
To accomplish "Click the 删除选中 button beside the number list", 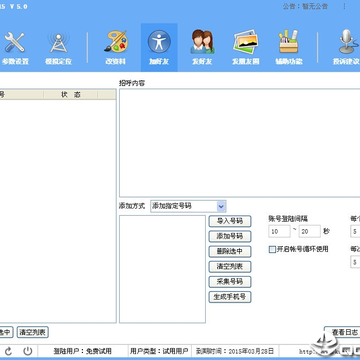I will coord(230,251).
